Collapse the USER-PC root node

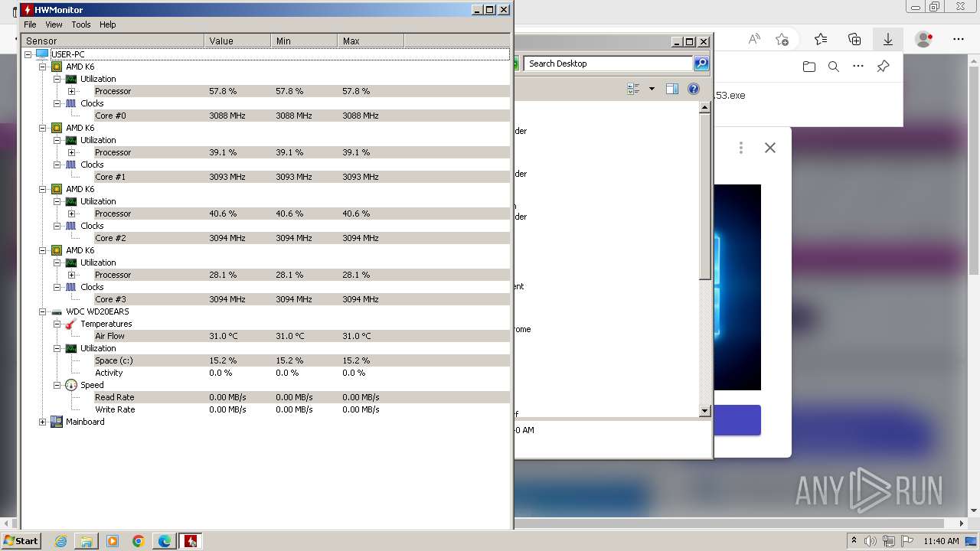tap(28, 54)
